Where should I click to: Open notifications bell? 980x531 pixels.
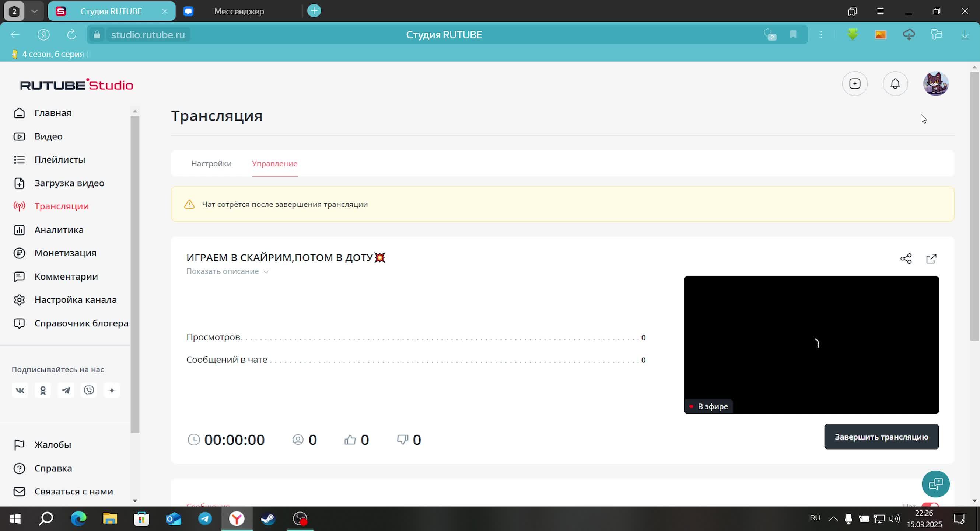click(895, 84)
